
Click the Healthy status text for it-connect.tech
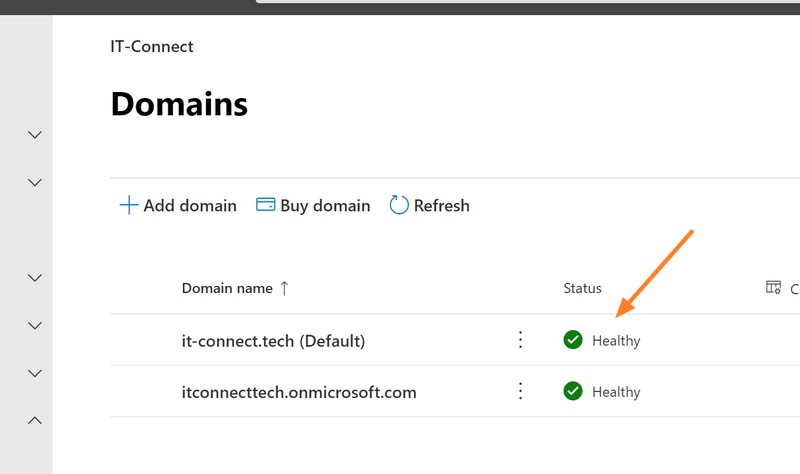(616, 341)
